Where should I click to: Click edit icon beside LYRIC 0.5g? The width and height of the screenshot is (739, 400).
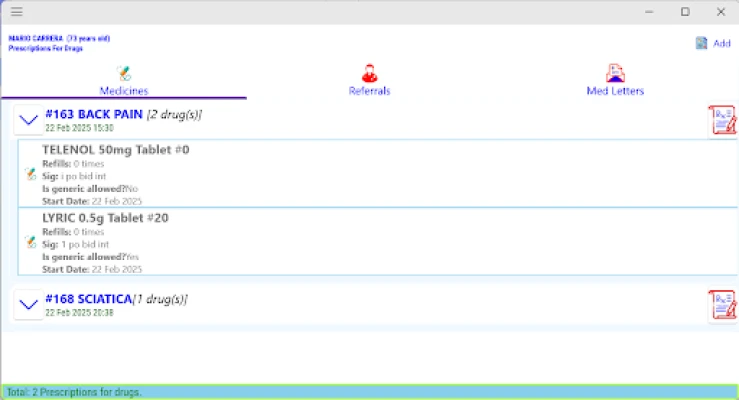[30, 241]
